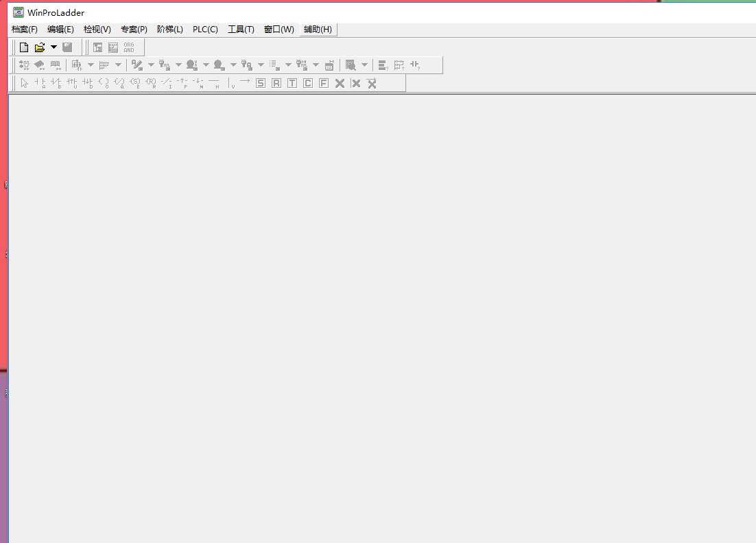Expand dropdown beside ladder block diagram icon
Screen dimensions: 756x543
(x=91, y=65)
